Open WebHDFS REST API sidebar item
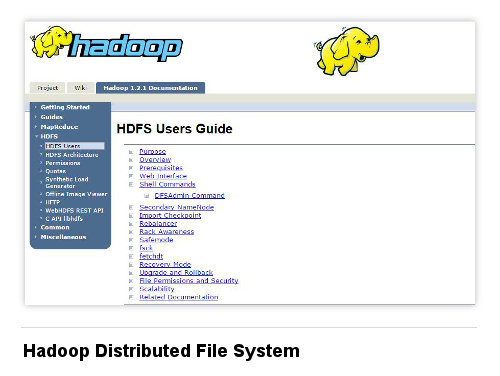The height and width of the screenshot is (376, 500). point(74,211)
